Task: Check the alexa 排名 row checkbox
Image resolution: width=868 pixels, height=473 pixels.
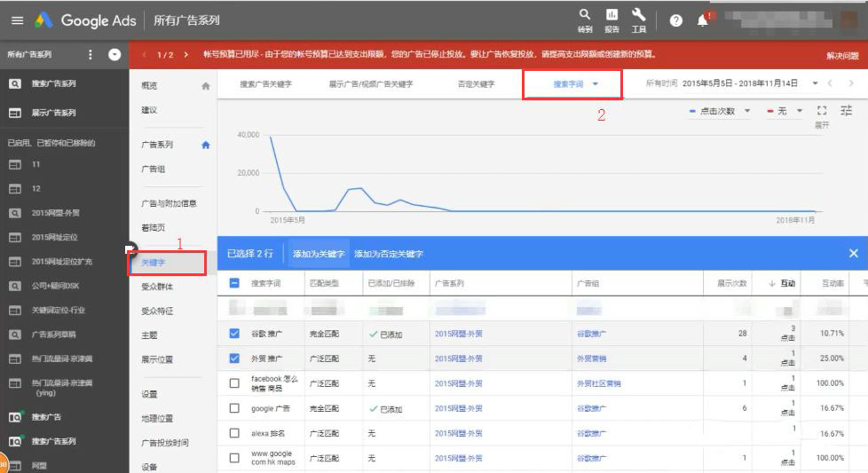Action: (234, 433)
